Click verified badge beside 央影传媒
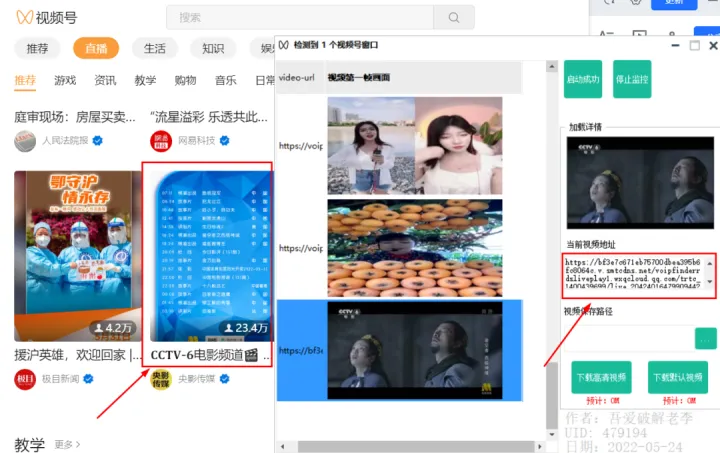This screenshot has width=720, height=453. click(x=225, y=379)
